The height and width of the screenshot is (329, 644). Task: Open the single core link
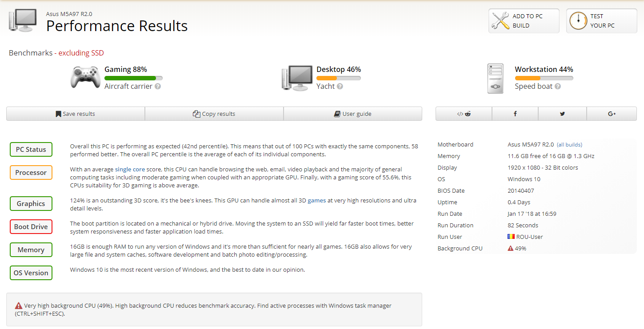(130, 169)
